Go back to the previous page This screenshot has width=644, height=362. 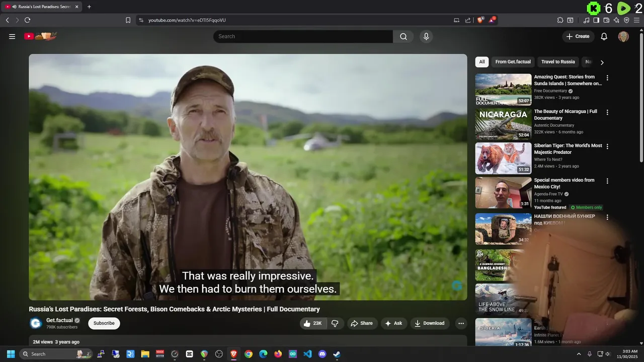(x=7, y=20)
